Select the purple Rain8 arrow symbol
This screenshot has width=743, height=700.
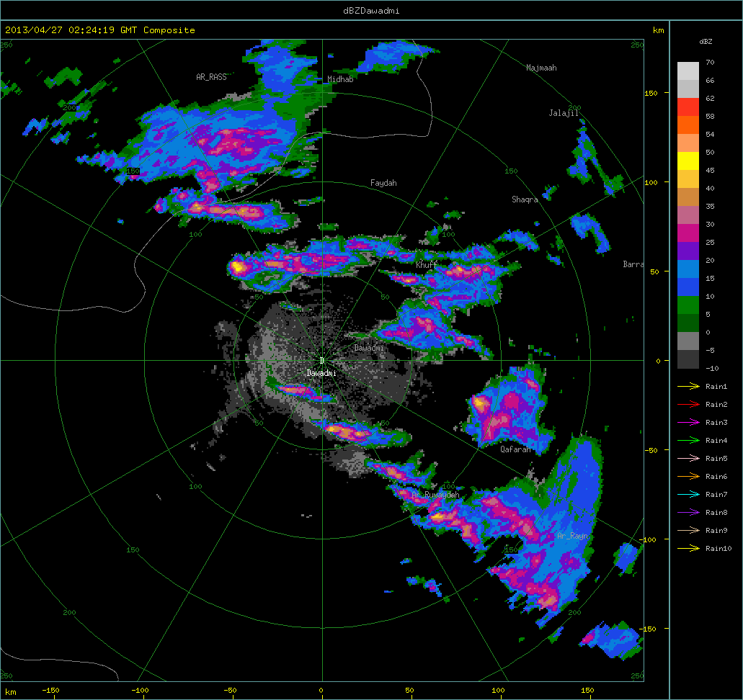(688, 513)
